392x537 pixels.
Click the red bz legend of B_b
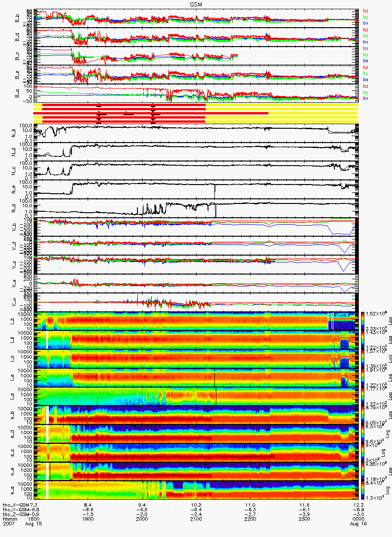[366, 11]
